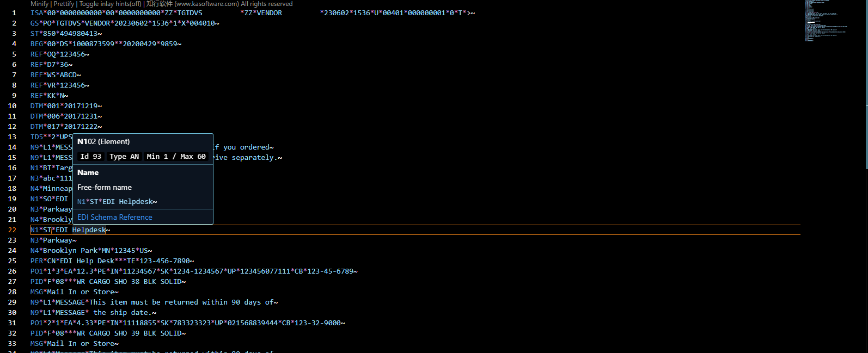868x353 pixels.
Task: Click line number 26 in the gutter
Action: 12,271
